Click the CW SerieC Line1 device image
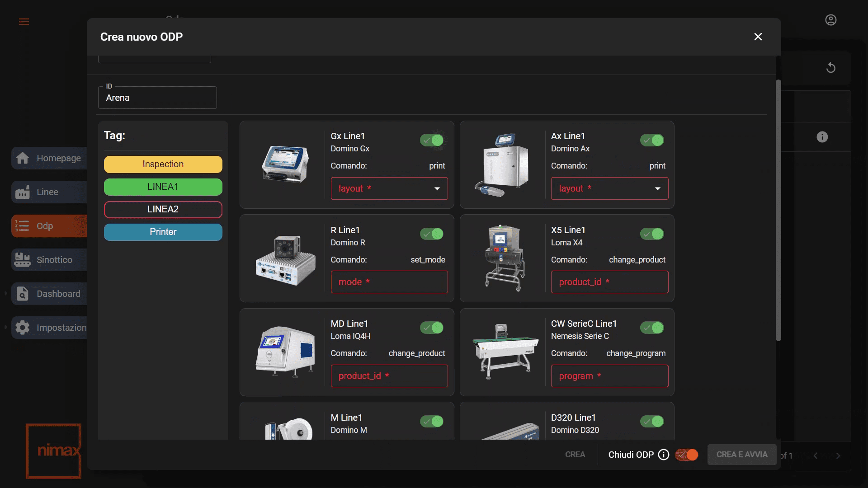The height and width of the screenshot is (488, 868). (x=505, y=352)
